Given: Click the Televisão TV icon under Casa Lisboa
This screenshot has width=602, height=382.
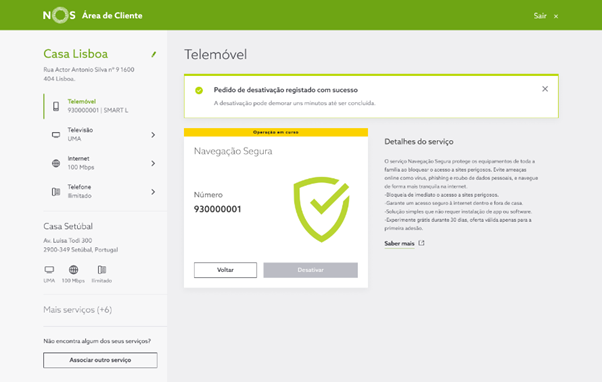Looking at the screenshot, I should pyautogui.click(x=56, y=135).
